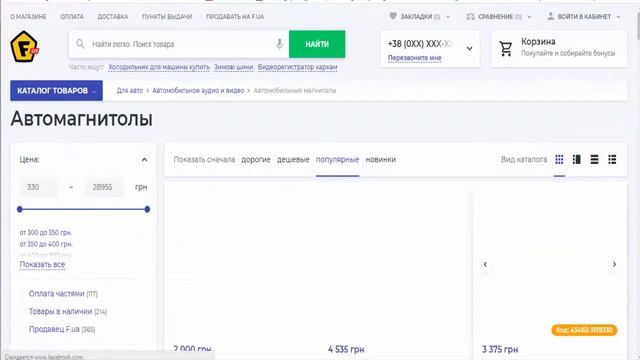Click the 3 375 грн price

point(500,349)
